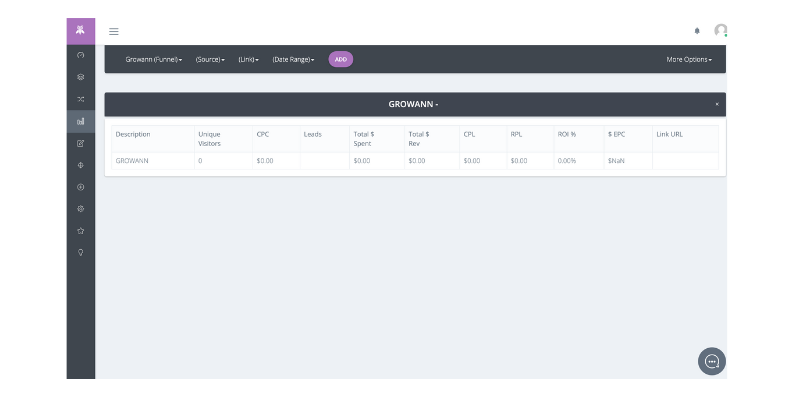Screen dimensions: 800x400
Task: Open the shuffle arrows icon in the sidebar
Action: (81, 99)
